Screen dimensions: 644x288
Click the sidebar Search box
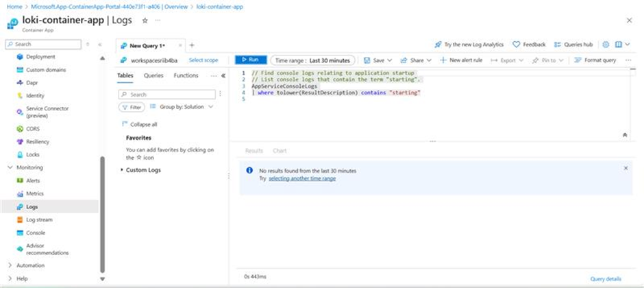pos(44,45)
